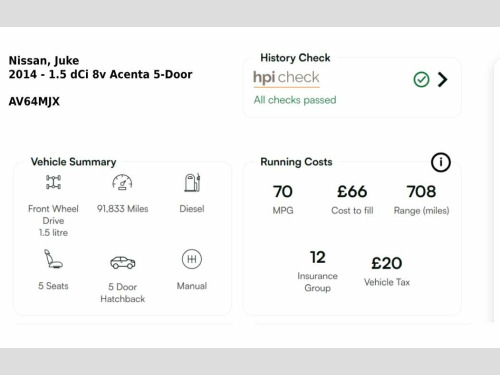Viewport: 500px width, 375px height.
Task: Click the Diesel fuel pump icon
Action: point(192,182)
